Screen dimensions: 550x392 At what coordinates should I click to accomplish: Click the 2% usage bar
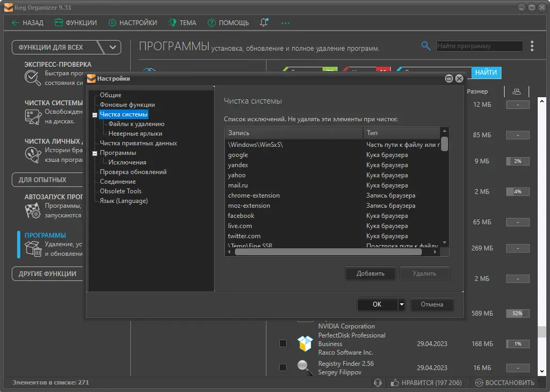(x=518, y=161)
